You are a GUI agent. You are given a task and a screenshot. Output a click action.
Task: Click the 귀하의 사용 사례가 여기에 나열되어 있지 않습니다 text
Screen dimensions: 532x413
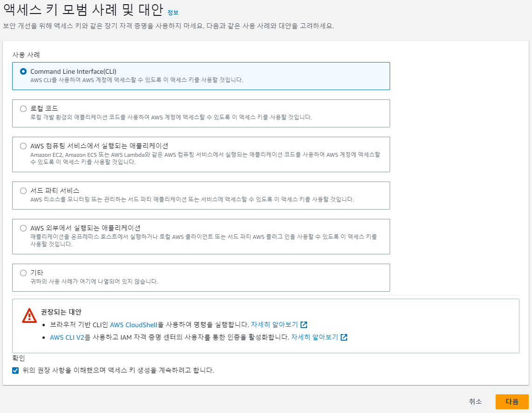click(94, 282)
